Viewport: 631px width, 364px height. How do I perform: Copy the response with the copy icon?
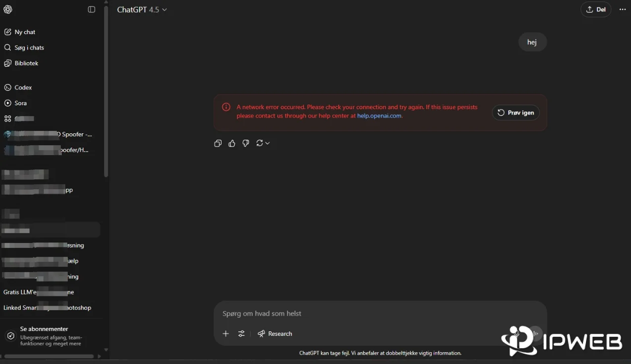tap(218, 143)
